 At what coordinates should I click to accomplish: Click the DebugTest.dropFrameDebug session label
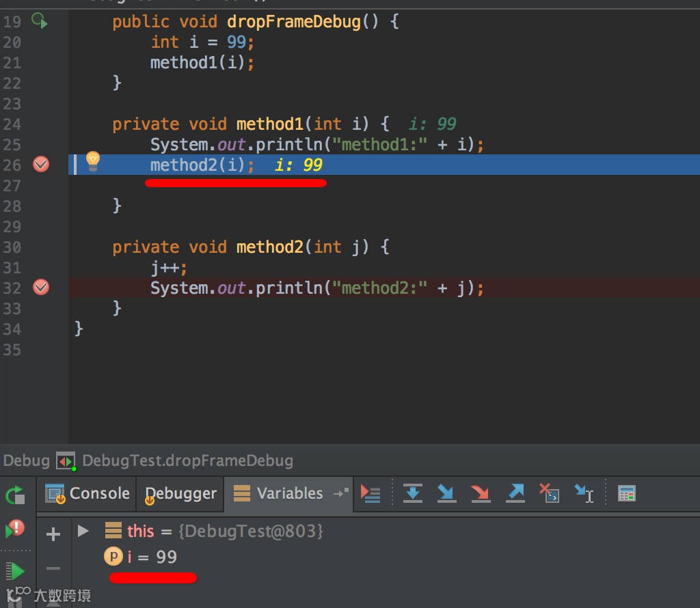click(x=187, y=460)
